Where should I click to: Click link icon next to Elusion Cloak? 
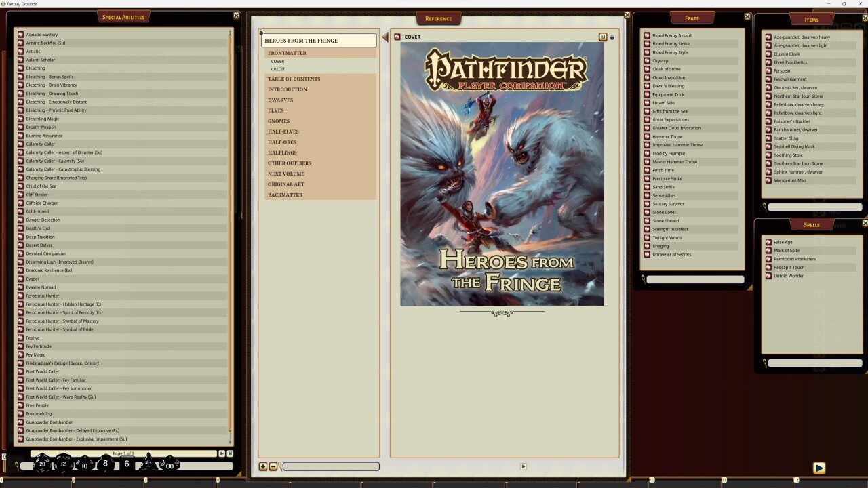pos(768,54)
